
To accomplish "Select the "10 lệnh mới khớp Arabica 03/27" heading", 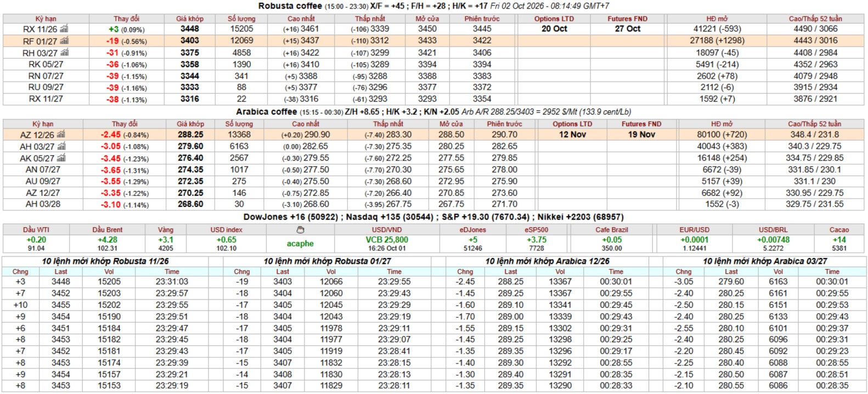I will [x=765, y=261].
